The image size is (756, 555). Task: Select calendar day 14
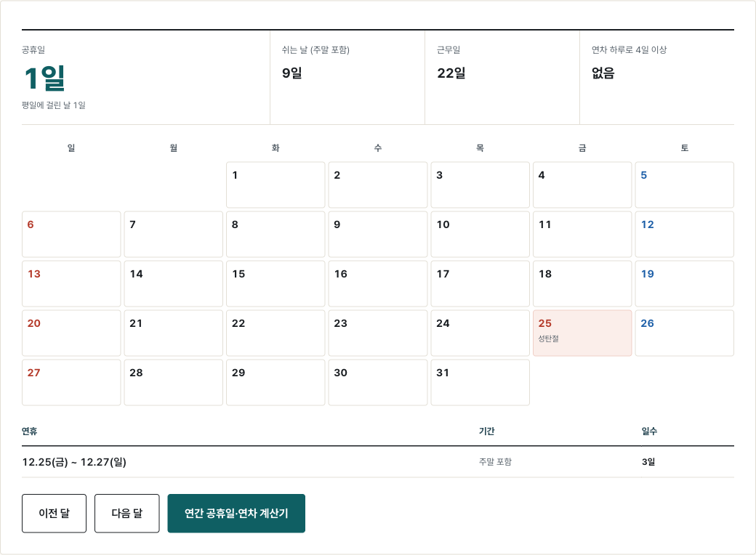(x=174, y=284)
